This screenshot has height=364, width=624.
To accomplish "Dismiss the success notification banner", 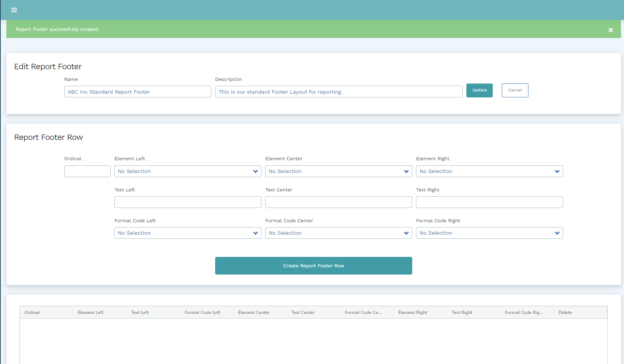I will pyautogui.click(x=610, y=30).
